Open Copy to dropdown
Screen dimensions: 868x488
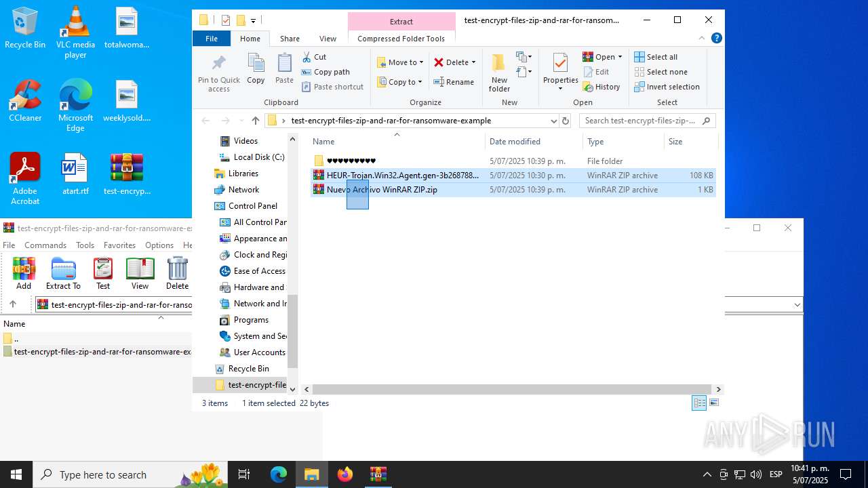pyautogui.click(x=400, y=82)
